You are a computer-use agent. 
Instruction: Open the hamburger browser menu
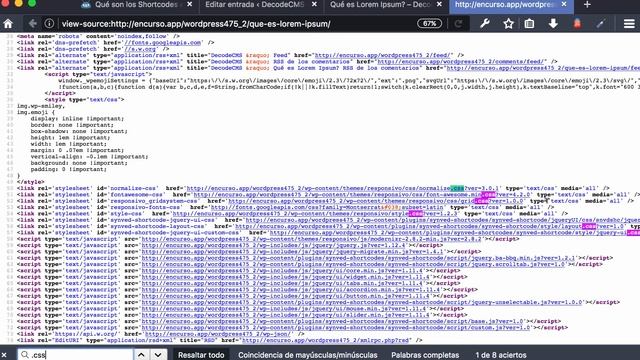point(629,24)
